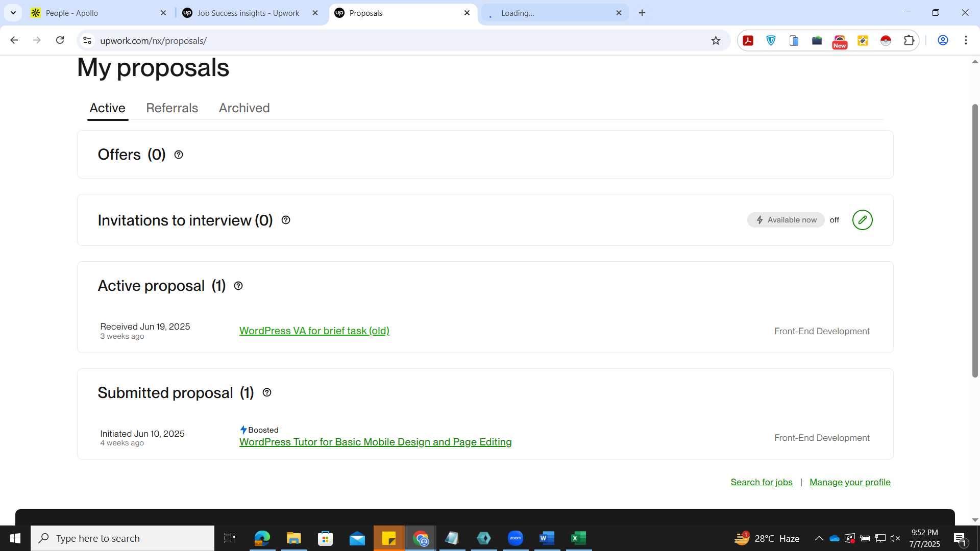The image size is (980, 551).
Task: Switch to the Archived tab
Action: tap(244, 108)
